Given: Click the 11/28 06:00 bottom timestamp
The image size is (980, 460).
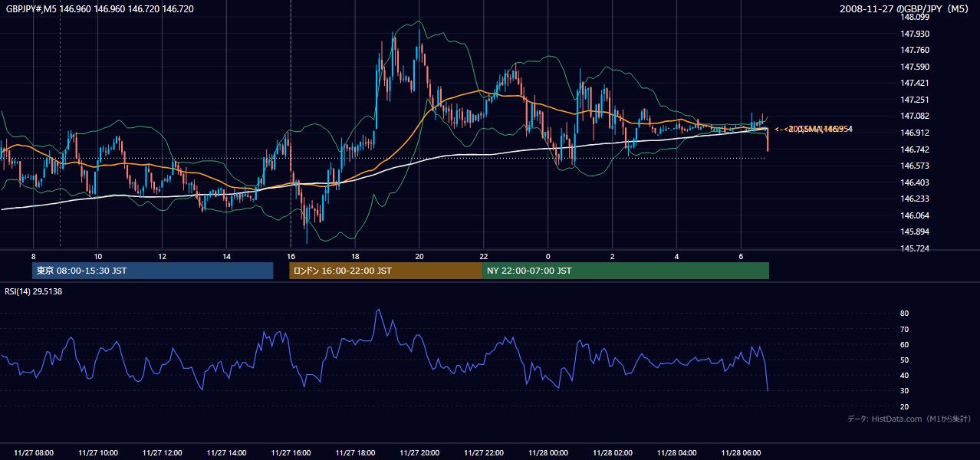Looking at the screenshot, I should click(741, 453).
